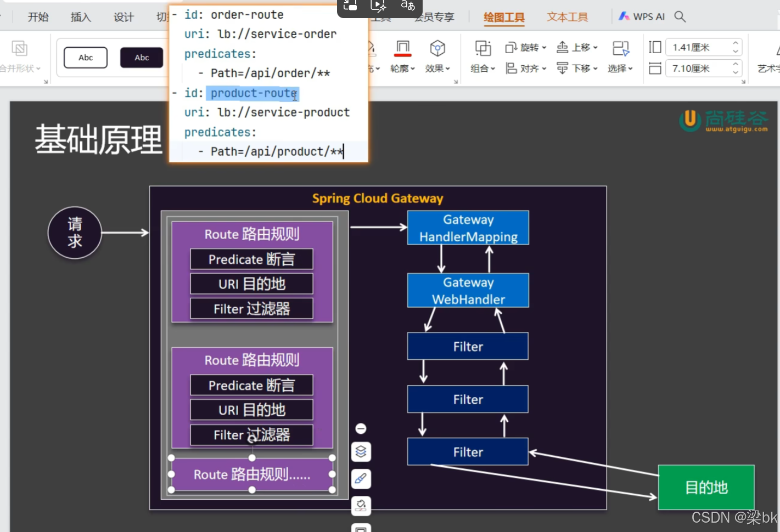This screenshot has height=532, width=780.
Task: Click the 基础原理 slide title
Action: [99, 139]
